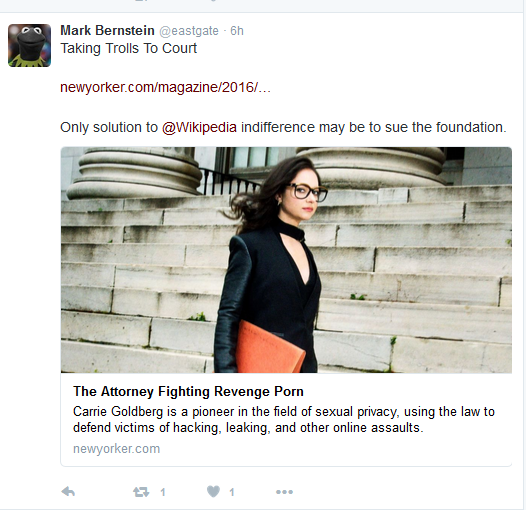Image resolution: width=526 pixels, height=510 pixels.
Task: Open the three-dot more options menu
Action: [x=284, y=492]
